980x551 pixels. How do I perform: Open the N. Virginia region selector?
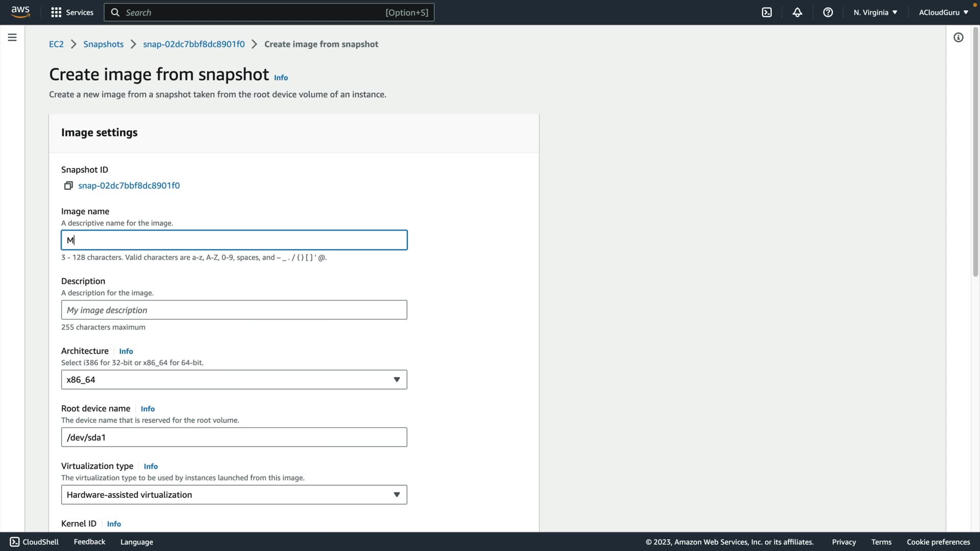875,12
